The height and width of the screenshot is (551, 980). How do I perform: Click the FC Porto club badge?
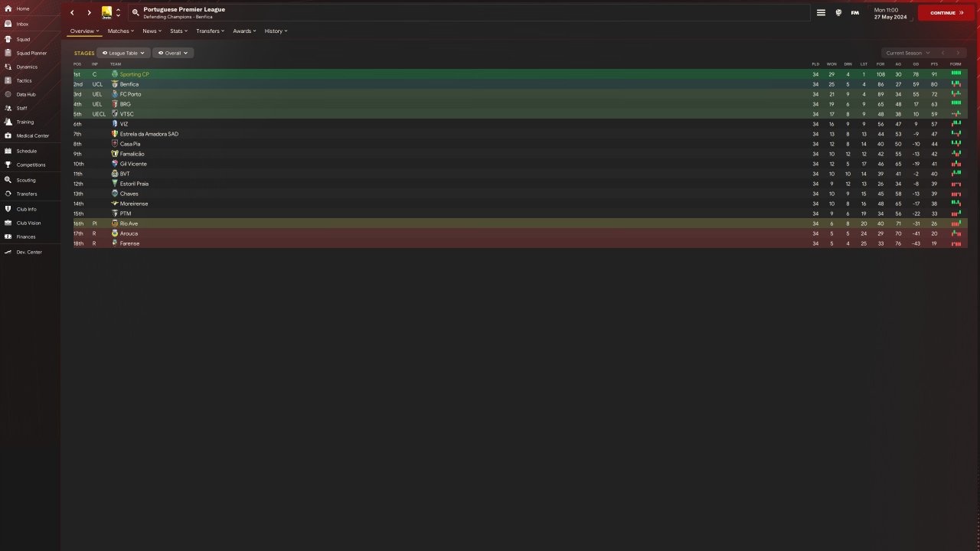[x=115, y=94]
